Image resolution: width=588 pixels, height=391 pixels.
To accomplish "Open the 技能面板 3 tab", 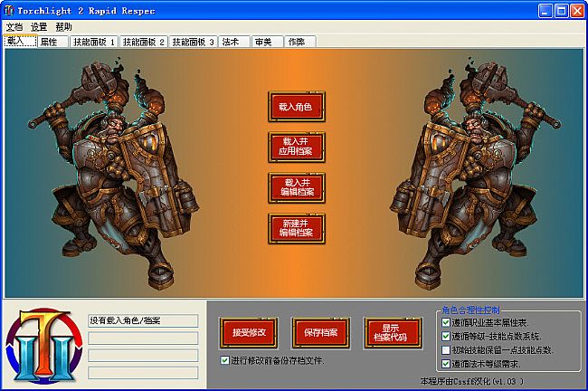I will 193,42.
